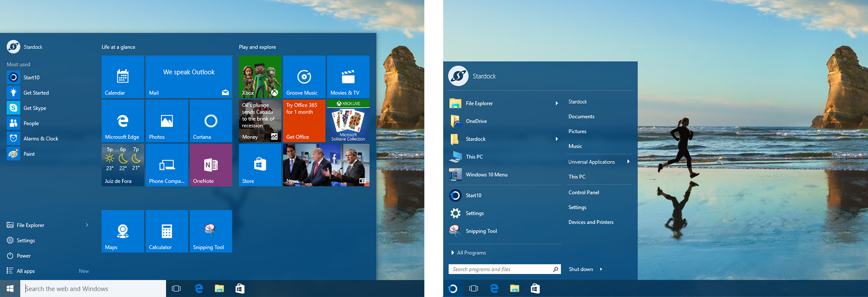Open Edge on the right taskbar

tap(494, 289)
